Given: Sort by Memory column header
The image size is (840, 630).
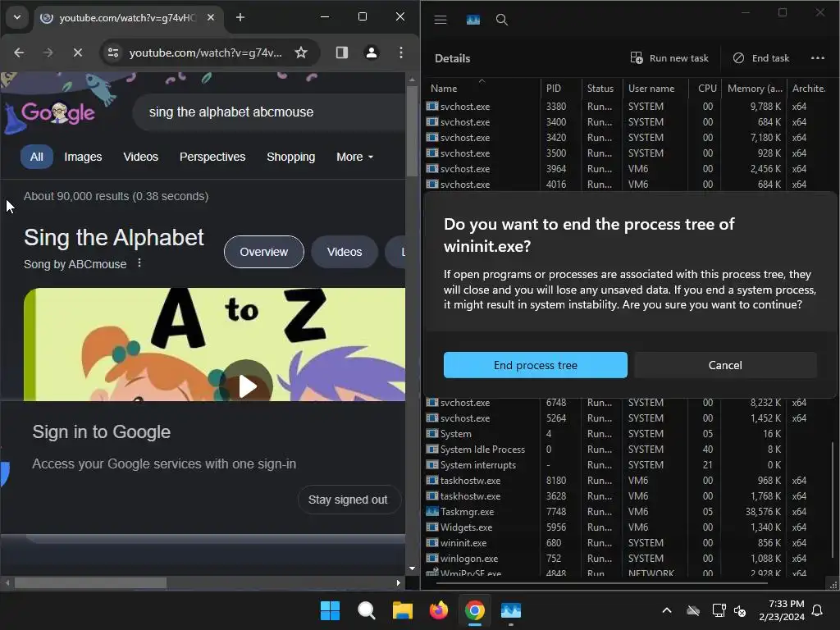Looking at the screenshot, I should coord(755,89).
